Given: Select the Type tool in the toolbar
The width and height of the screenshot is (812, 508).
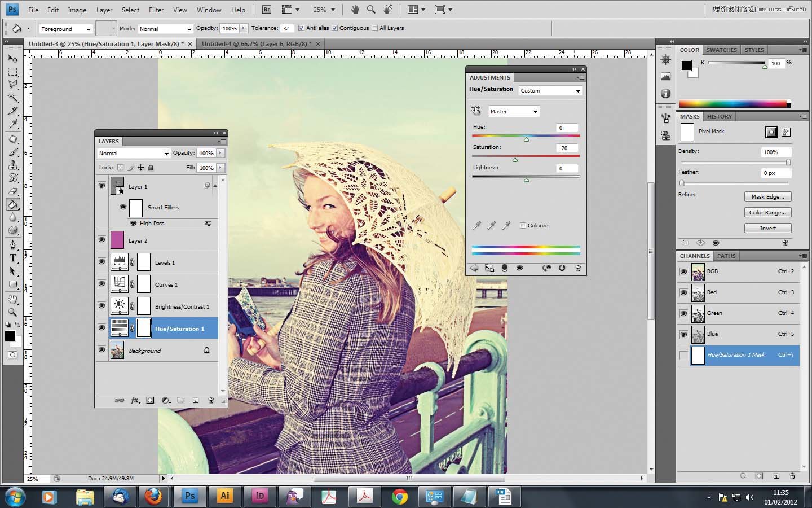Looking at the screenshot, I should coord(12,258).
